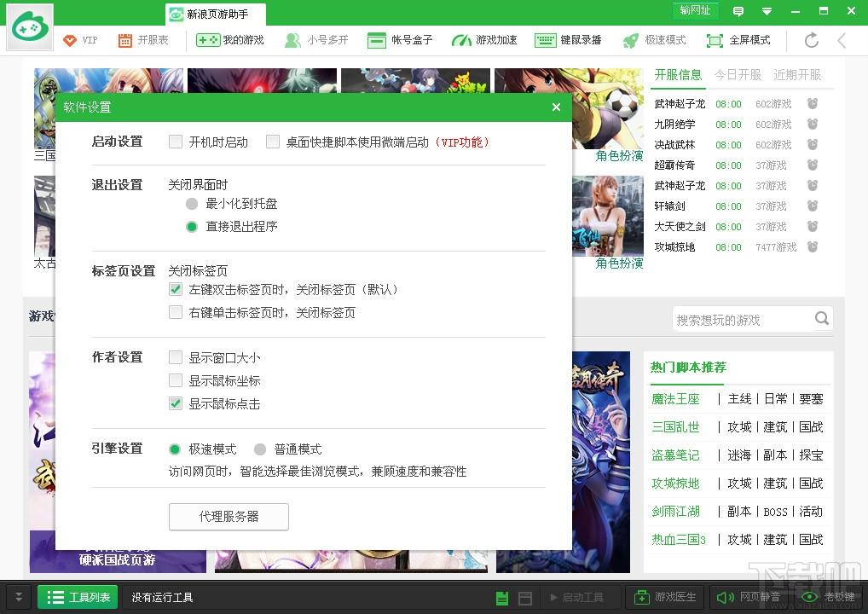Open 游戏加速 game speed-up tool

484,40
